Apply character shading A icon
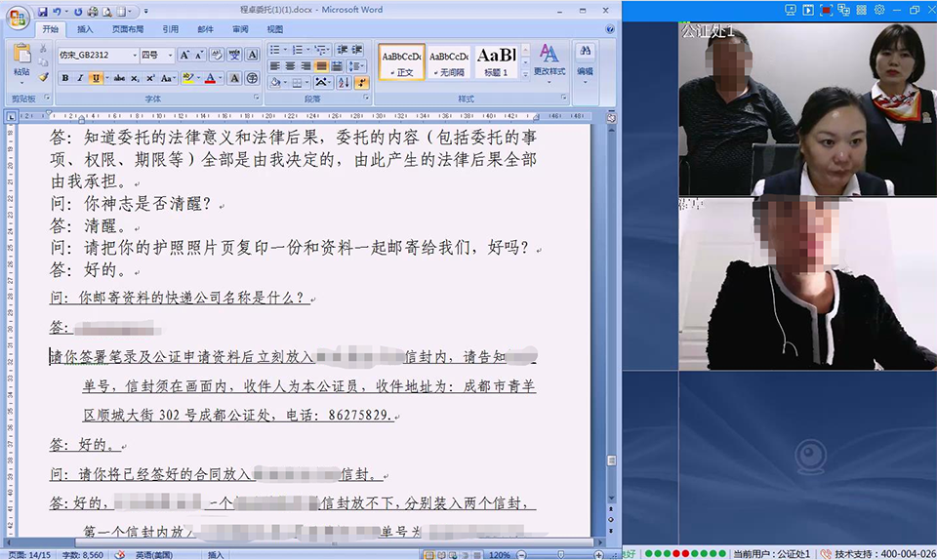The height and width of the screenshot is (560, 937). 235,78
